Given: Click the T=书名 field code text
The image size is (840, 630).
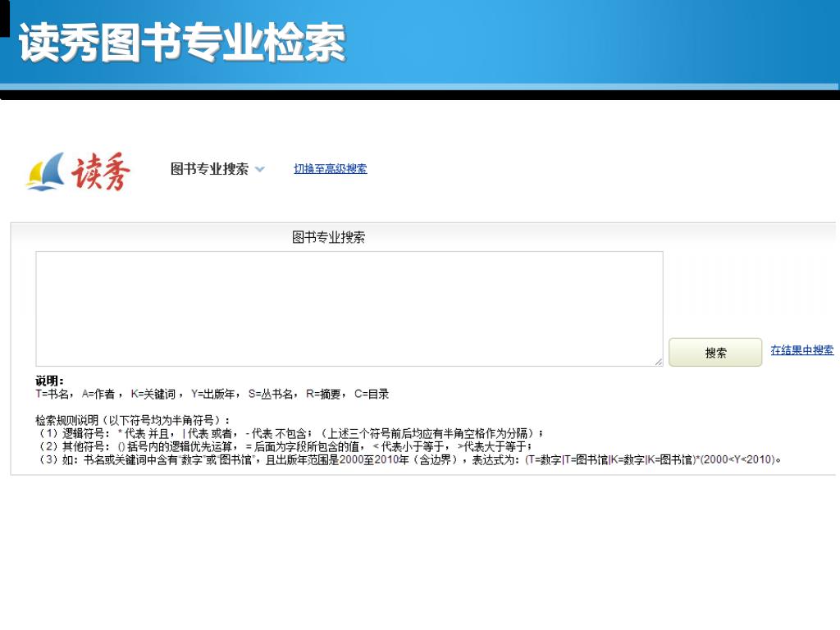Looking at the screenshot, I should pos(52,395).
